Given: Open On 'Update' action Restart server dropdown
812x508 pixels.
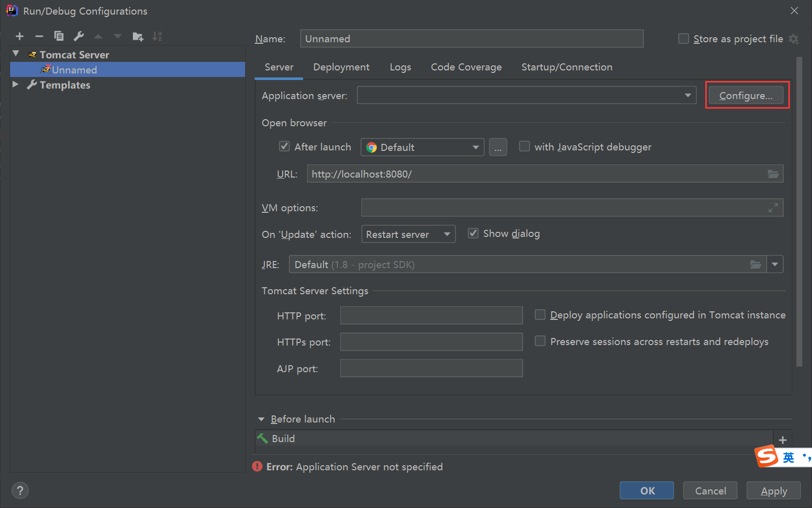Looking at the screenshot, I should coord(408,234).
